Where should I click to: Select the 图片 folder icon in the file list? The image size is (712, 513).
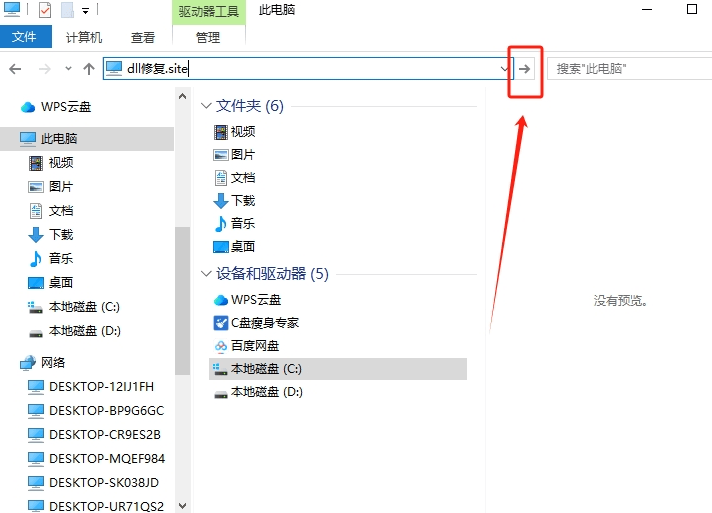coord(221,155)
